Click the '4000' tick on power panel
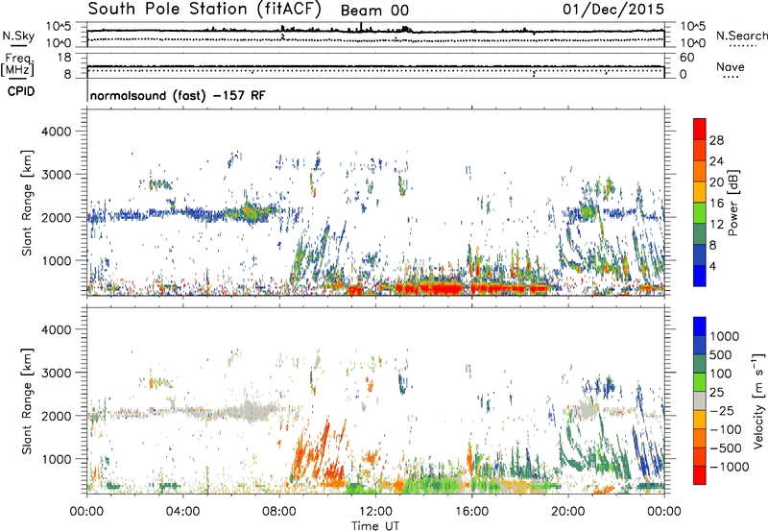 pyautogui.click(x=56, y=132)
